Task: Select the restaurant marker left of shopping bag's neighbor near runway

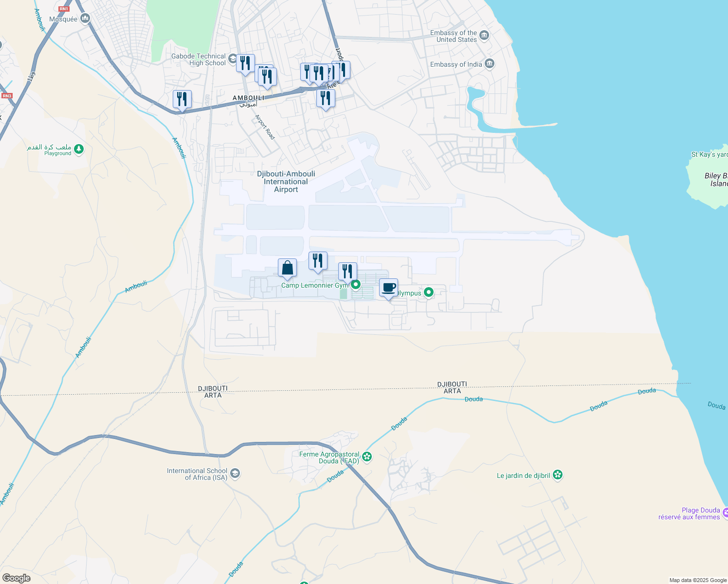Action: coord(318,262)
